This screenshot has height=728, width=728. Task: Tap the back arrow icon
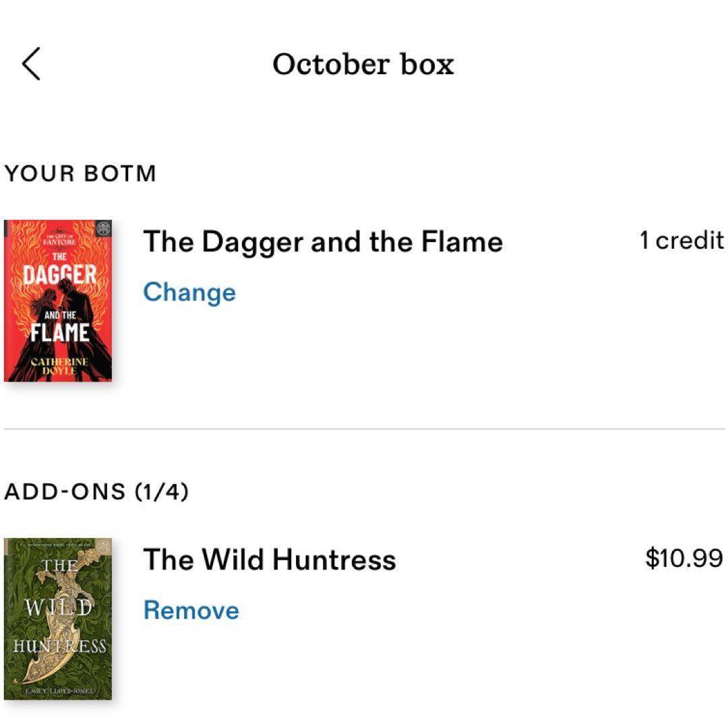coord(31,64)
